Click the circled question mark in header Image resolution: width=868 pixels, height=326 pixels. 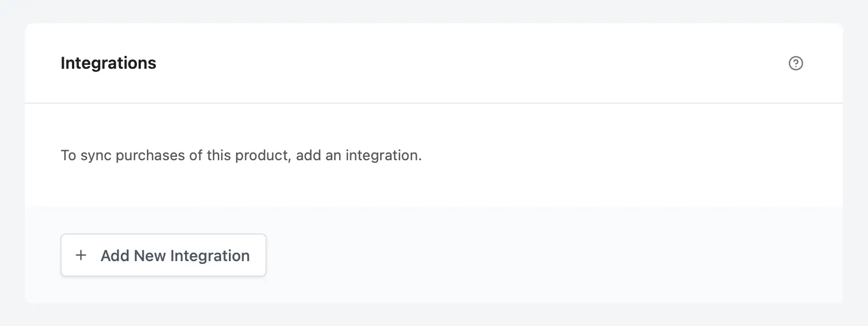click(x=795, y=63)
